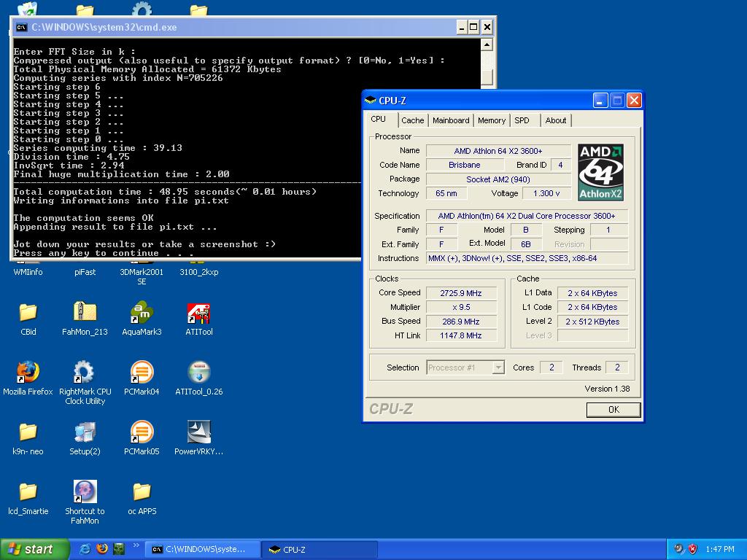Viewport: 747px width, 560px height.
Task: Switch to the Cache tab in CPU-Z
Action: coord(413,120)
